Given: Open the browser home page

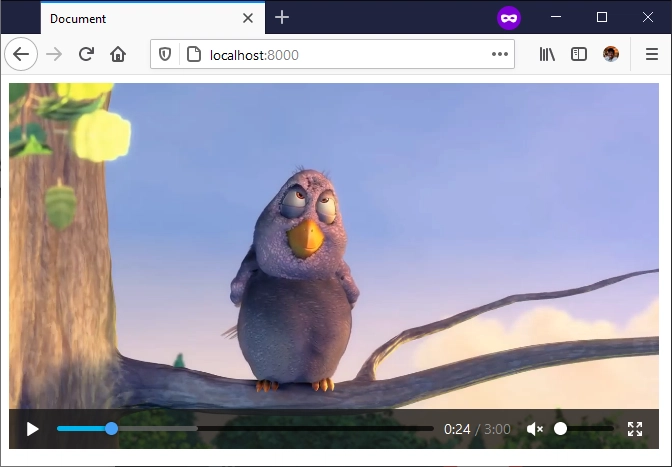Looking at the screenshot, I should click(118, 54).
